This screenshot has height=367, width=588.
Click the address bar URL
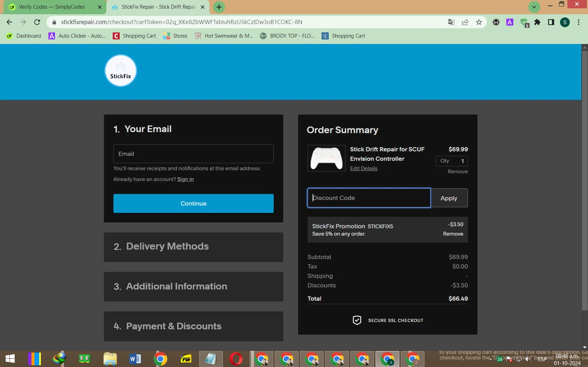(x=181, y=22)
